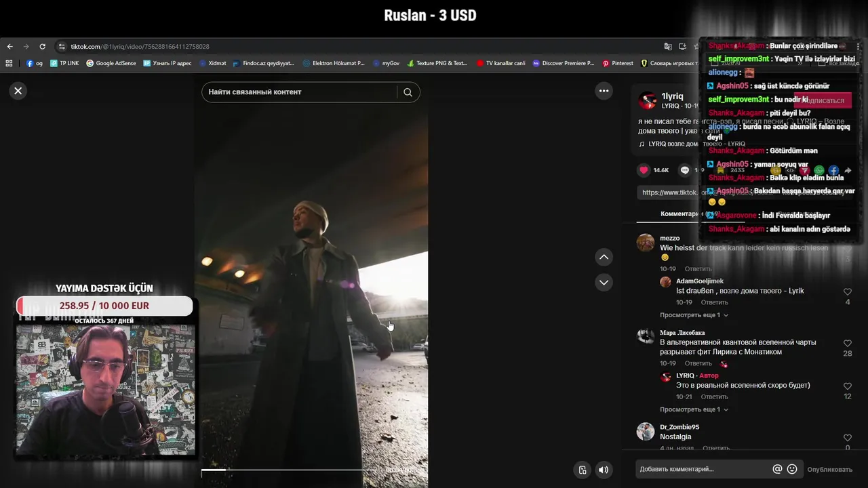Image resolution: width=868 pixels, height=488 pixels.
Task: Open the Xidmat bookmark
Action: (x=212, y=63)
